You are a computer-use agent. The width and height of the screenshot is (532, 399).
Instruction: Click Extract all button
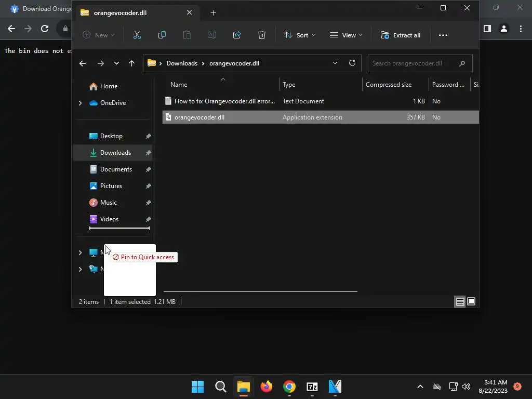click(x=401, y=35)
